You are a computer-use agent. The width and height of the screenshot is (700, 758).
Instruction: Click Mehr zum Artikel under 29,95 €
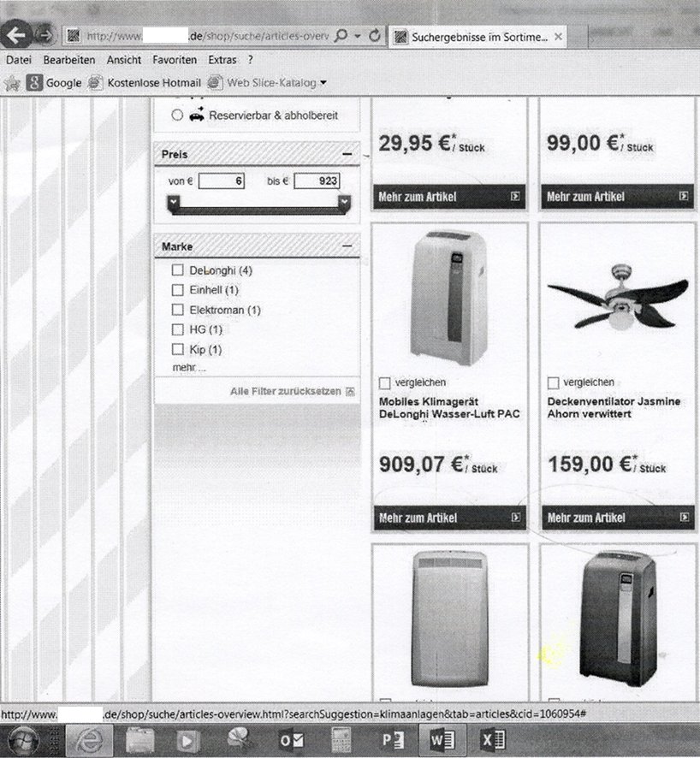[x=449, y=197]
